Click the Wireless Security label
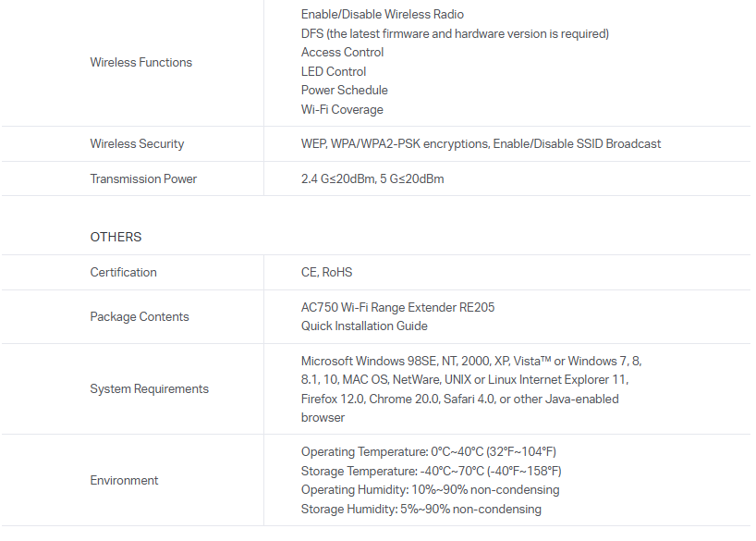This screenshot has width=756, height=541. [x=137, y=143]
